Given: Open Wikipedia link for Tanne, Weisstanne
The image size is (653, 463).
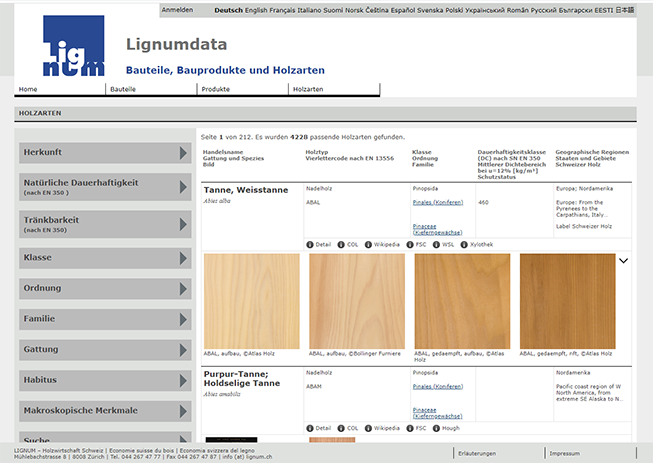Looking at the screenshot, I should point(382,244).
